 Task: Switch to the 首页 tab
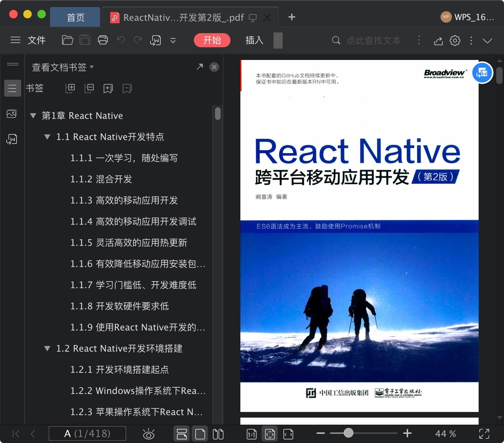pos(75,17)
